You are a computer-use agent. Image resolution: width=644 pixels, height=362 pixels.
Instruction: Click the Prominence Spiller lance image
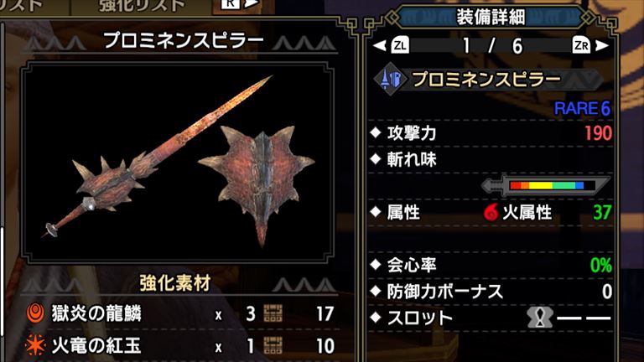[178, 161]
